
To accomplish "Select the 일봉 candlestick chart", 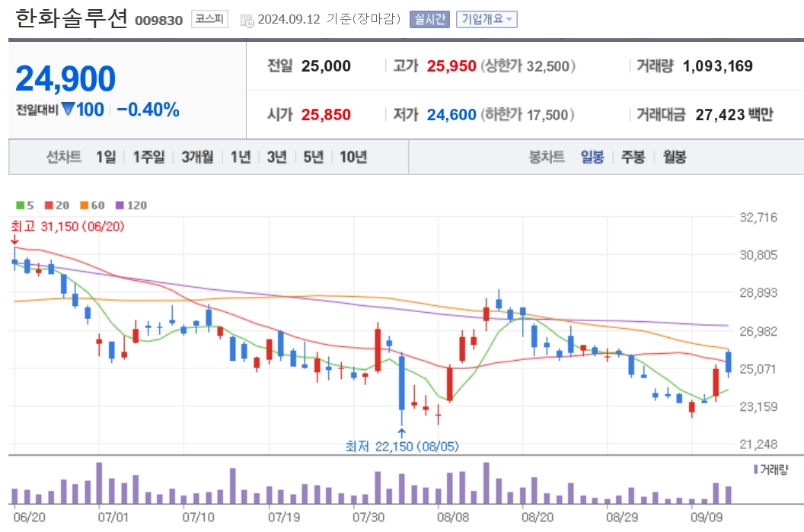I will pyautogui.click(x=592, y=157).
